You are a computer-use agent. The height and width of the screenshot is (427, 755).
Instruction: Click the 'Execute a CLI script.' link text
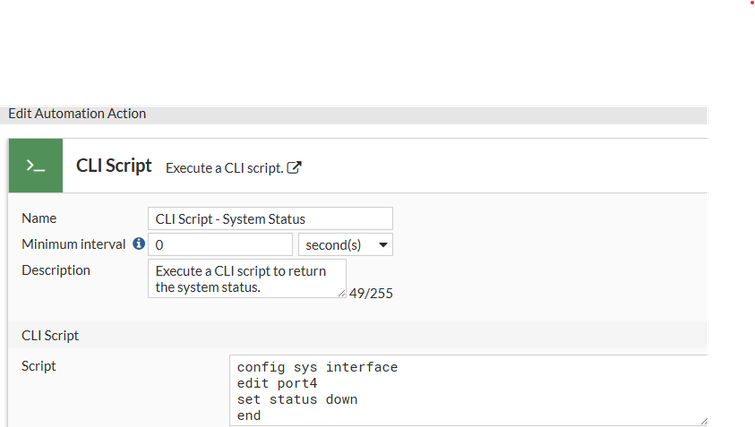pos(223,168)
